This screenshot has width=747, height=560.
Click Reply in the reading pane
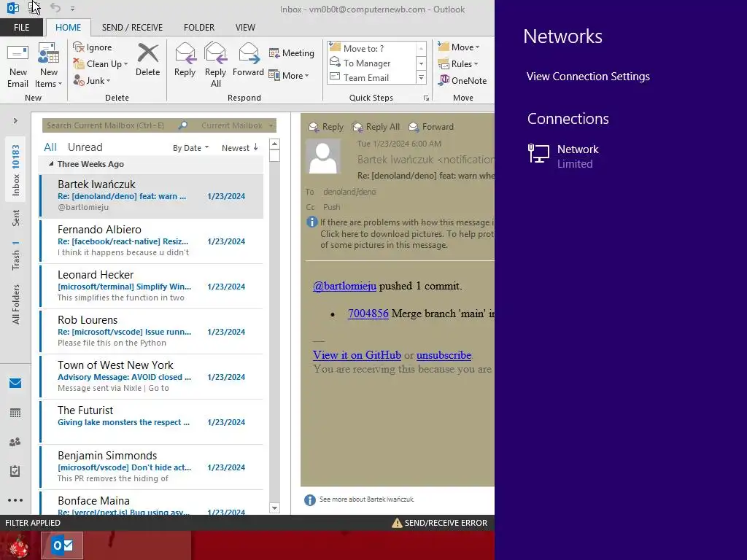click(326, 127)
